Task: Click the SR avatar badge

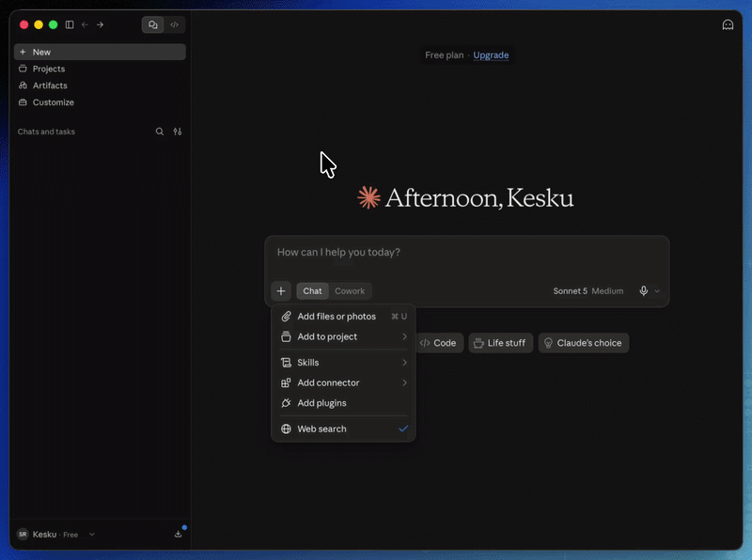Action: (23, 534)
